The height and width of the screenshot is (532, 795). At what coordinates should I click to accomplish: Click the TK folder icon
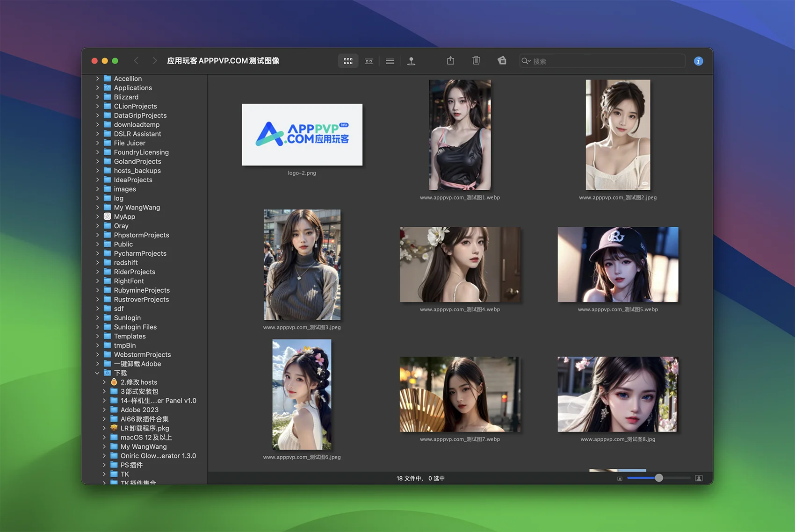114,474
